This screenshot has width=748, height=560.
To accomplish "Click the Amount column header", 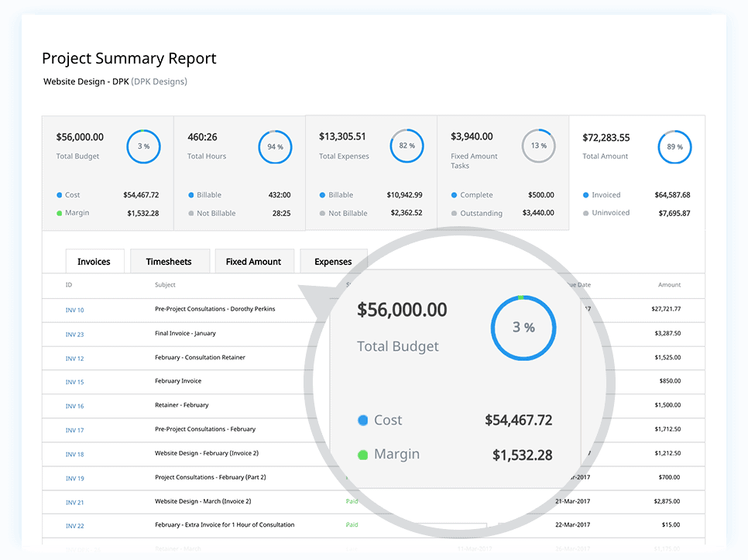I will (x=670, y=285).
